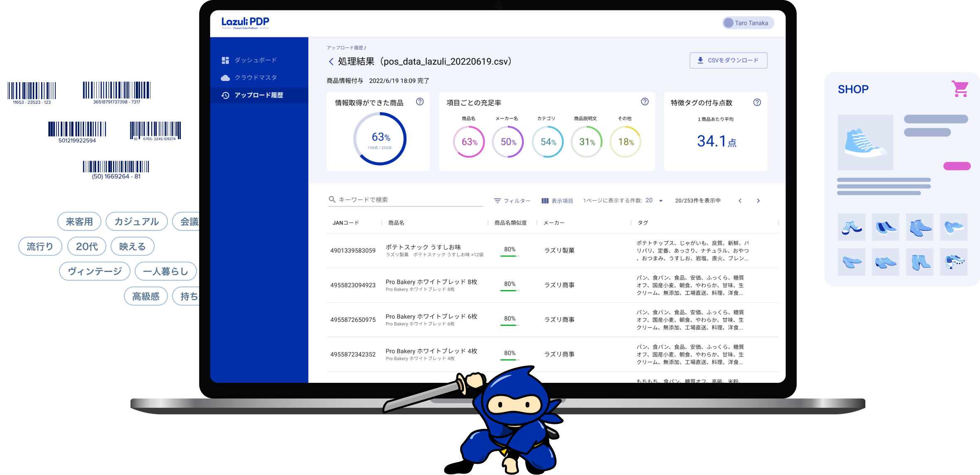Open the 表示項目 column settings

tap(557, 201)
